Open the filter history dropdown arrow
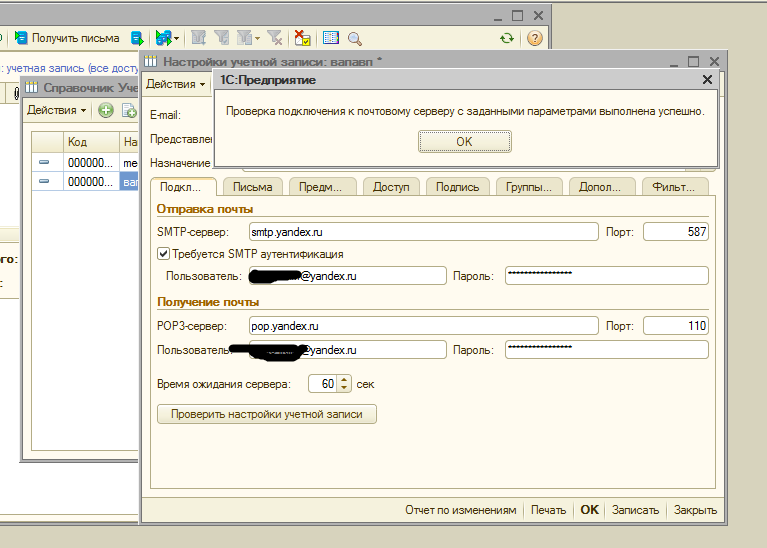This screenshot has height=548, width=767. coord(257,39)
